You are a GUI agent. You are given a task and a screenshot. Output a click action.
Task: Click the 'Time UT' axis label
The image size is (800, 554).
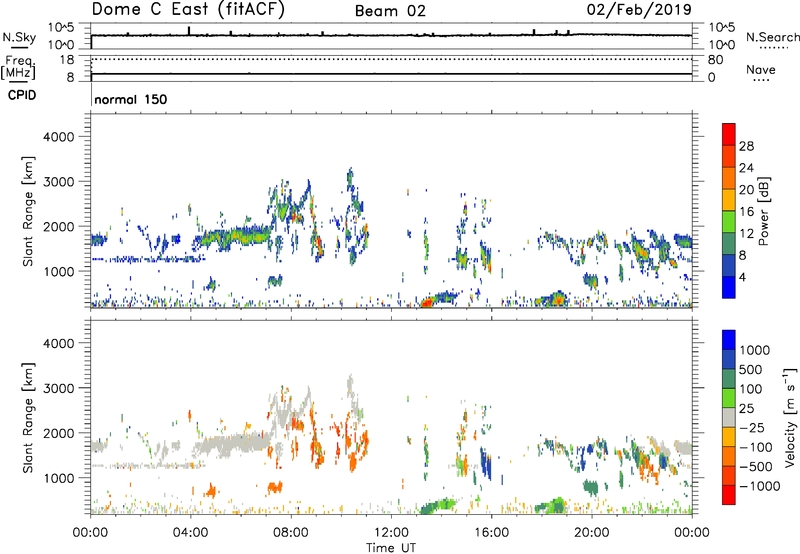pyautogui.click(x=391, y=547)
